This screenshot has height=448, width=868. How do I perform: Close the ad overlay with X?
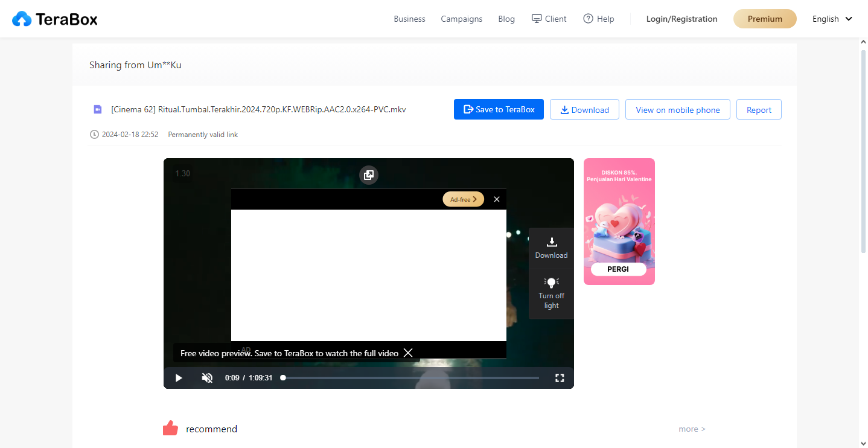[x=497, y=199]
